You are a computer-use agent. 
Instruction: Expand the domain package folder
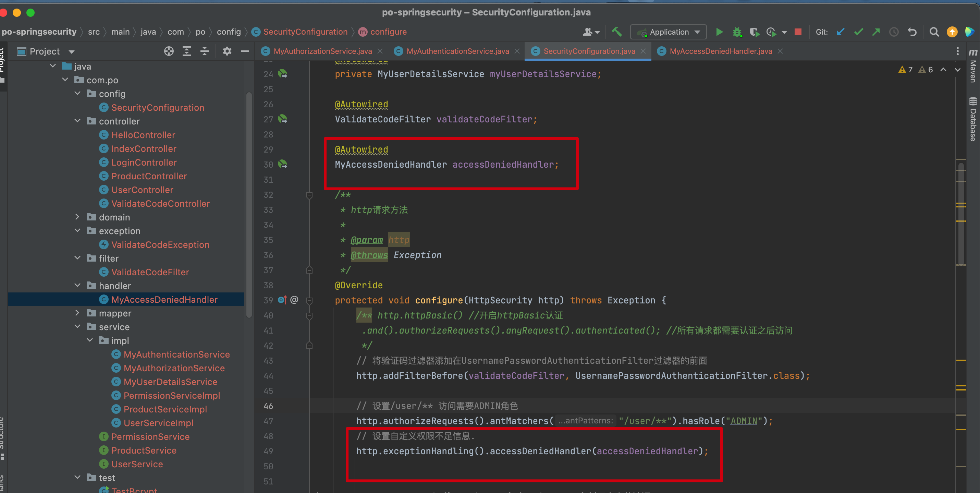click(77, 217)
